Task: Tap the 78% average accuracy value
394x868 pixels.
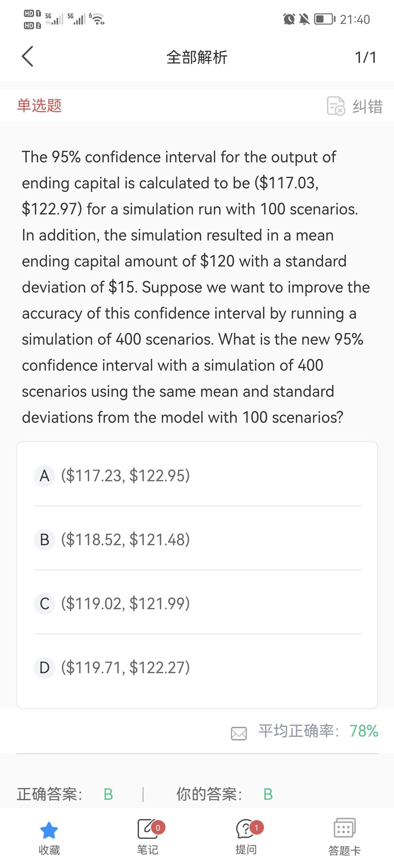Action: [364, 731]
